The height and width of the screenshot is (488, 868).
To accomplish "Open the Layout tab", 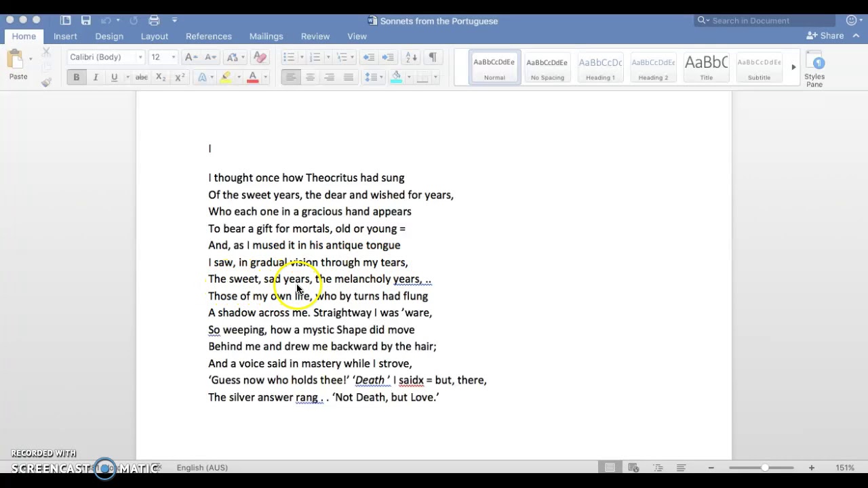I will [154, 36].
